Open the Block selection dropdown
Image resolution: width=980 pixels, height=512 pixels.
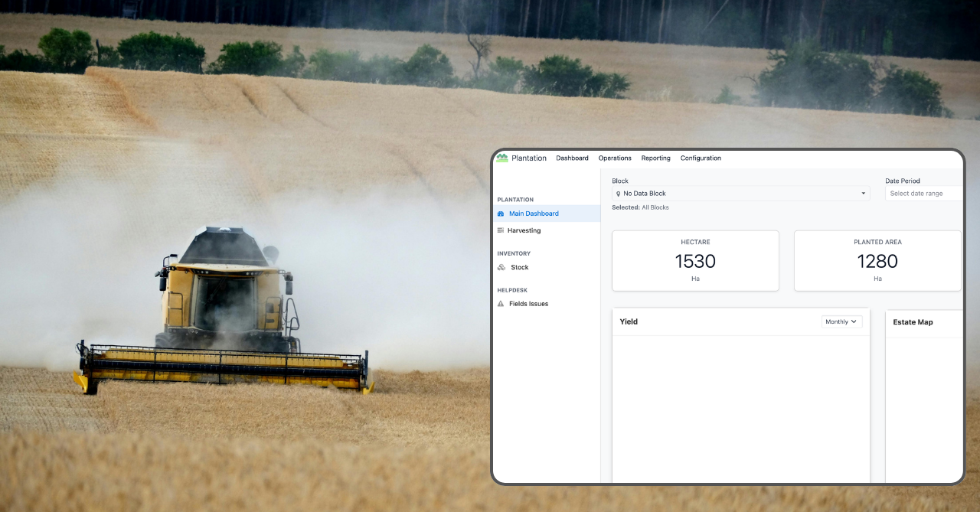coord(740,193)
